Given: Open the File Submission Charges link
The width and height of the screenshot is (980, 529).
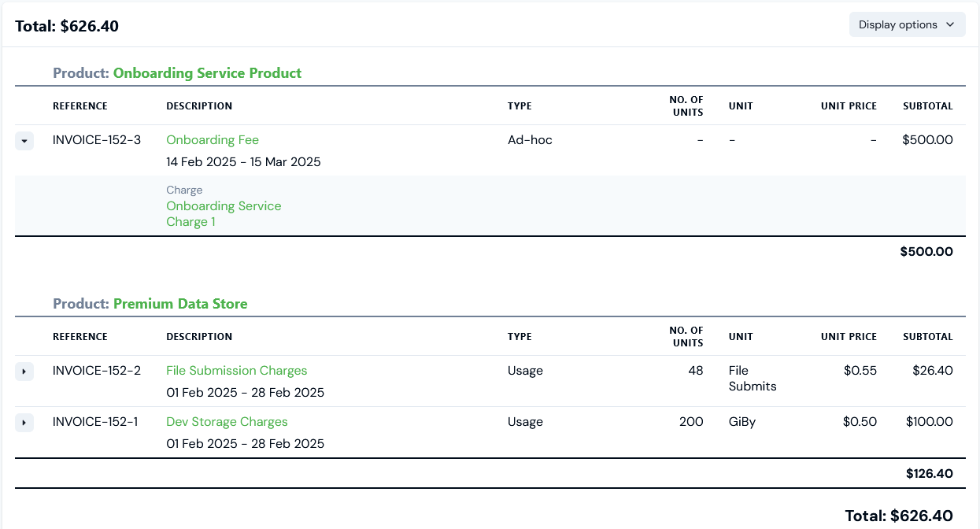Looking at the screenshot, I should [x=237, y=371].
